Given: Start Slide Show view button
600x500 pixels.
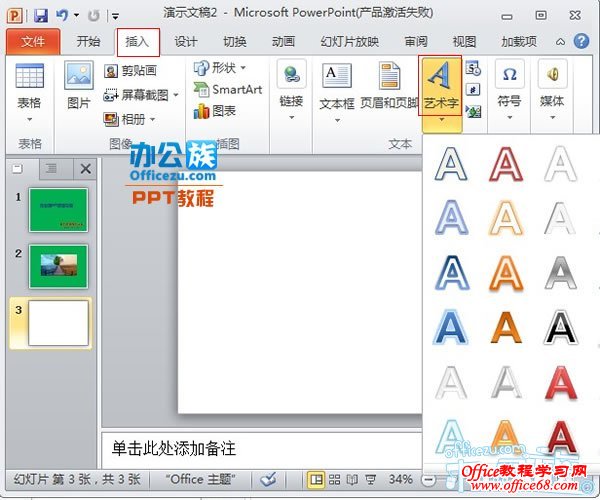Looking at the screenshot, I should point(370,479).
